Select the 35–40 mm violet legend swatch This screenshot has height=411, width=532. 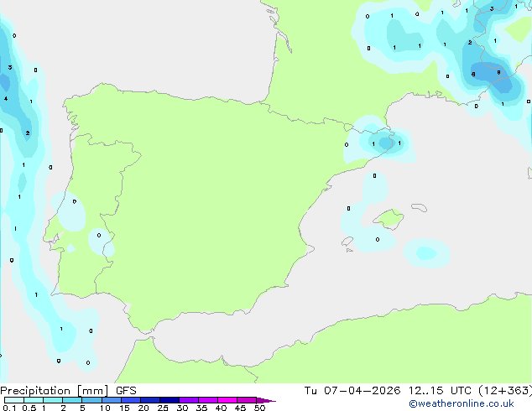click(x=208, y=400)
